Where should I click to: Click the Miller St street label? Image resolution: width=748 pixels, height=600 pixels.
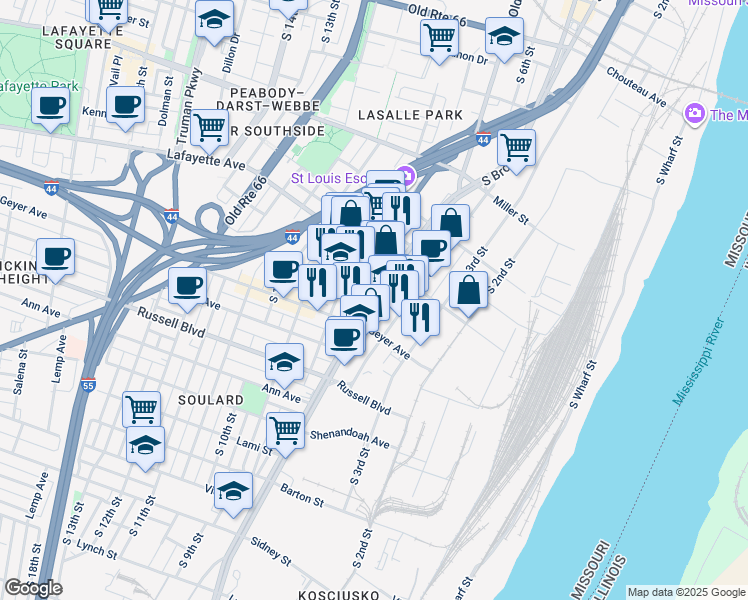click(511, 210)
